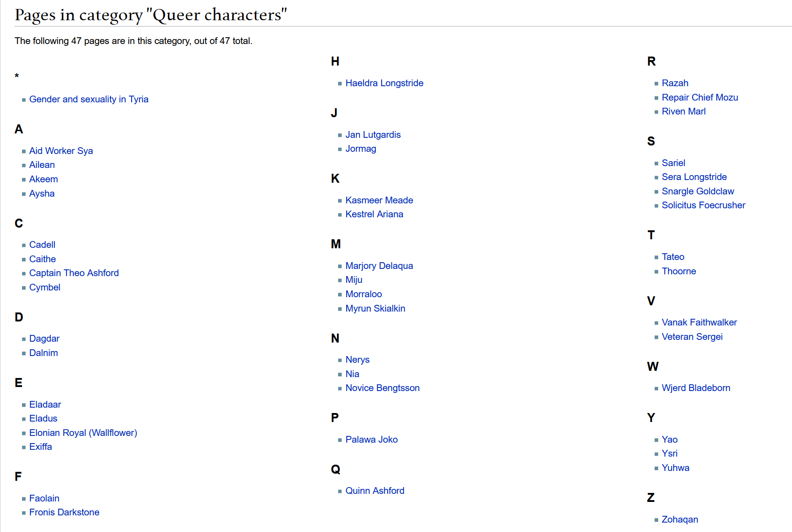792x532 pixels.
Task: Open the Quinn Ashford page
Action: [x=375, y=491]
